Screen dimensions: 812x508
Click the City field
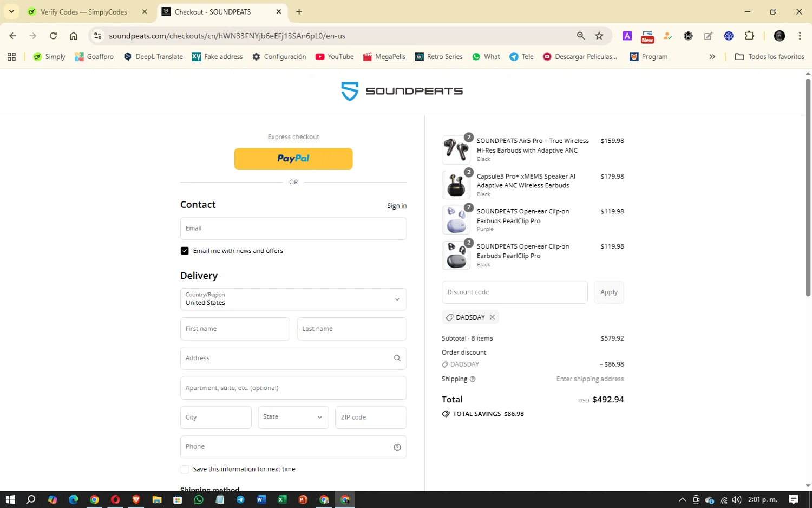(x=215, y=417)
